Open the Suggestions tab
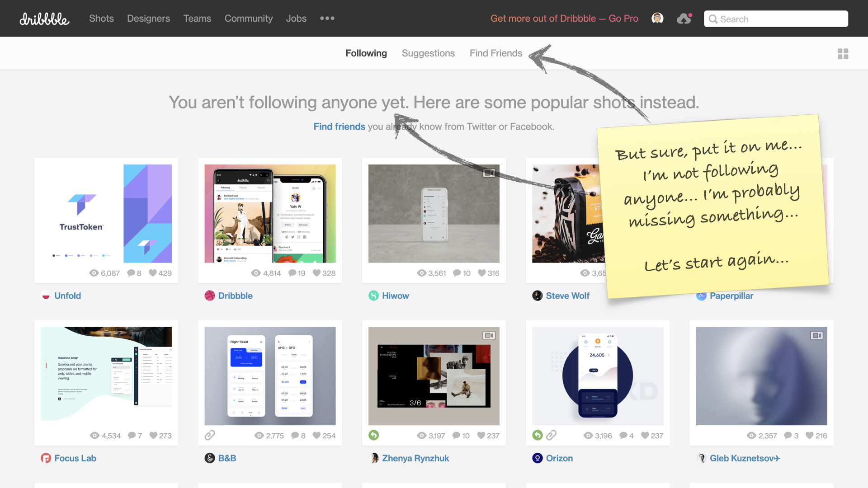The image size is (868, 488). pos(428,53)
